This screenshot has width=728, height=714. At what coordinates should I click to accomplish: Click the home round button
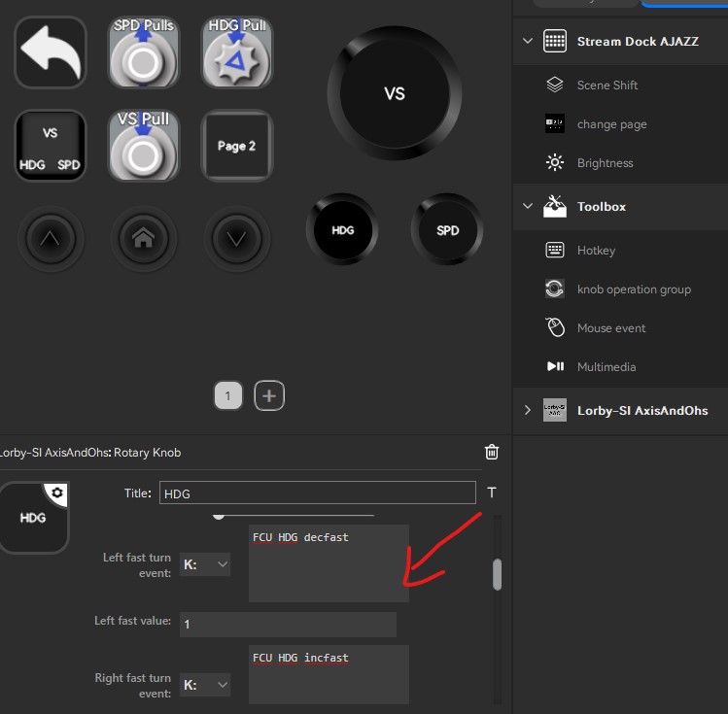144,238
